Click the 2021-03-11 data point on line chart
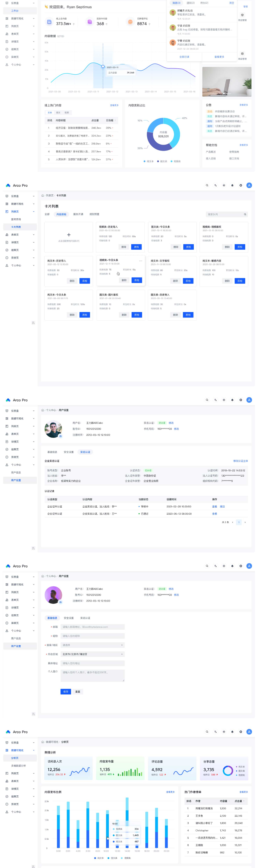The image size is (259, 868). 103,66
